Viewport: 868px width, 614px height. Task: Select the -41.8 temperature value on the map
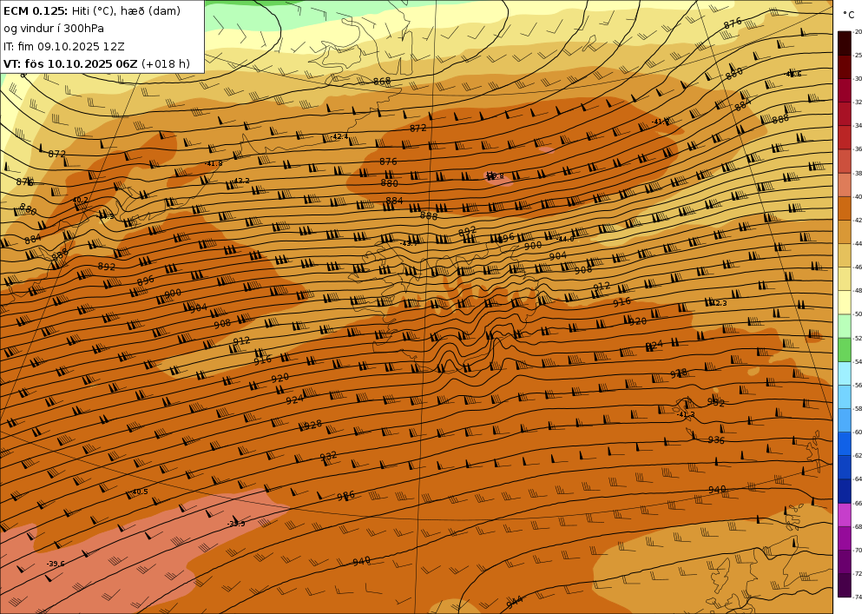pos(214,163)
